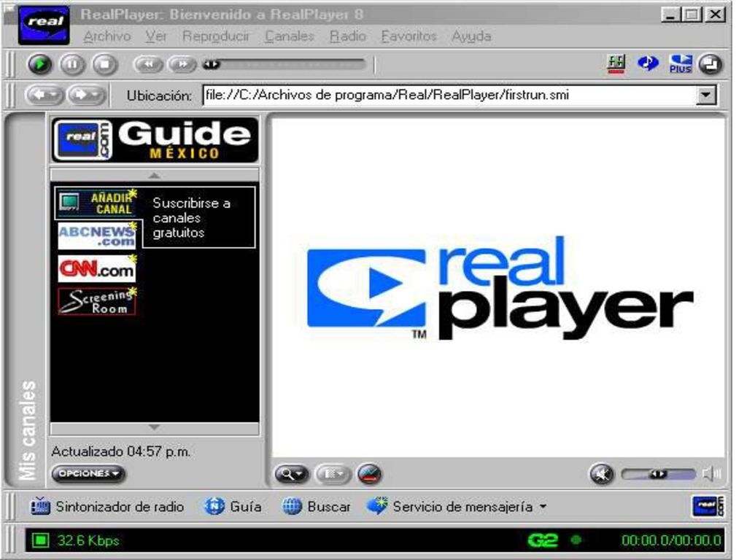Open the Canales menu

(290, 36)
